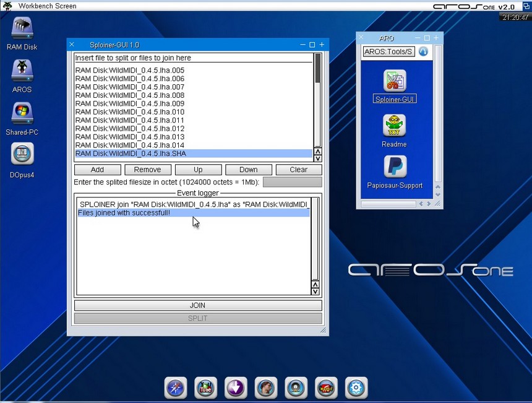Click the AROS:Tools path field
532x403 pixels.
[388, 52]
